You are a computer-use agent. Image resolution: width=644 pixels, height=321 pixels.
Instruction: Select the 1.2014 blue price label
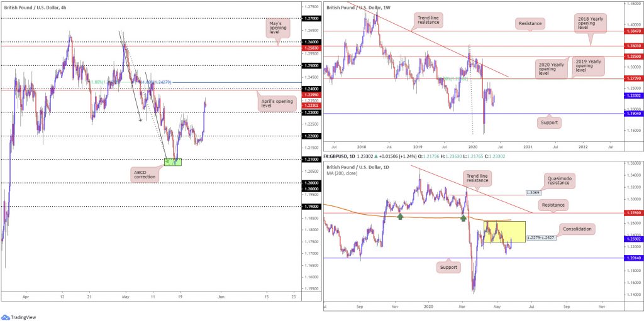[x=633, y=258]
